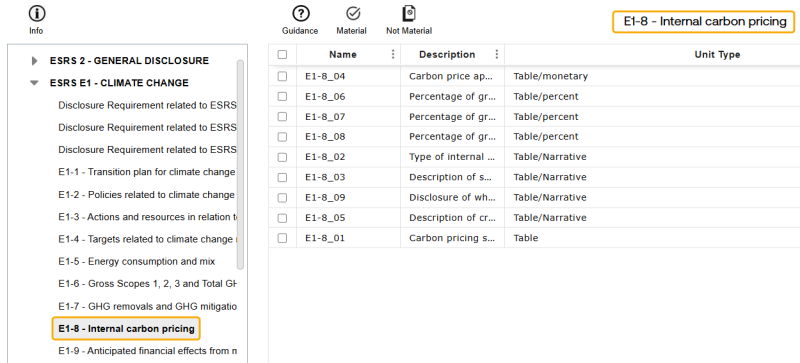The height and width of the screenshot is (363, 800).
Task: Click 'Description of cr...' description cell
Action: coord(453,218)
